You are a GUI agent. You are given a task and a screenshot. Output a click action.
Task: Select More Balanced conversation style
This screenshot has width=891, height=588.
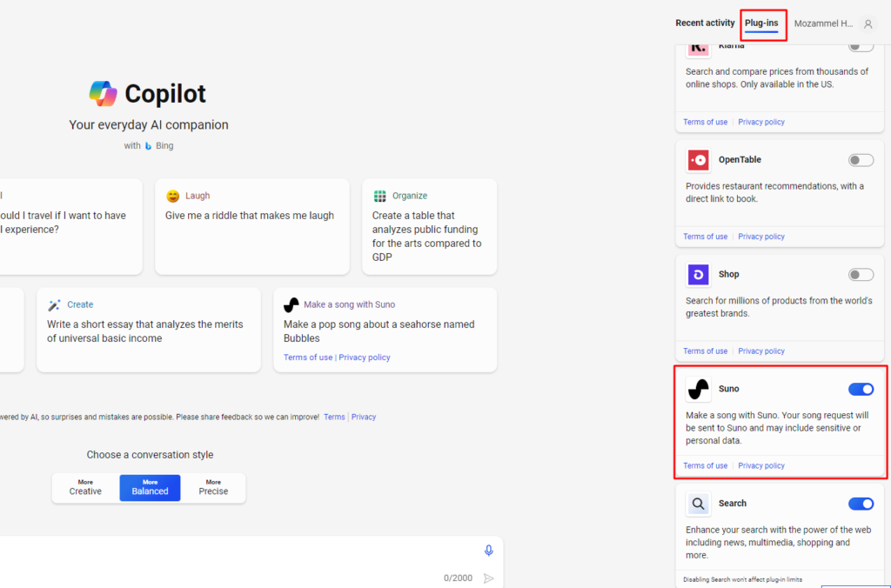[x=150, y=487]
